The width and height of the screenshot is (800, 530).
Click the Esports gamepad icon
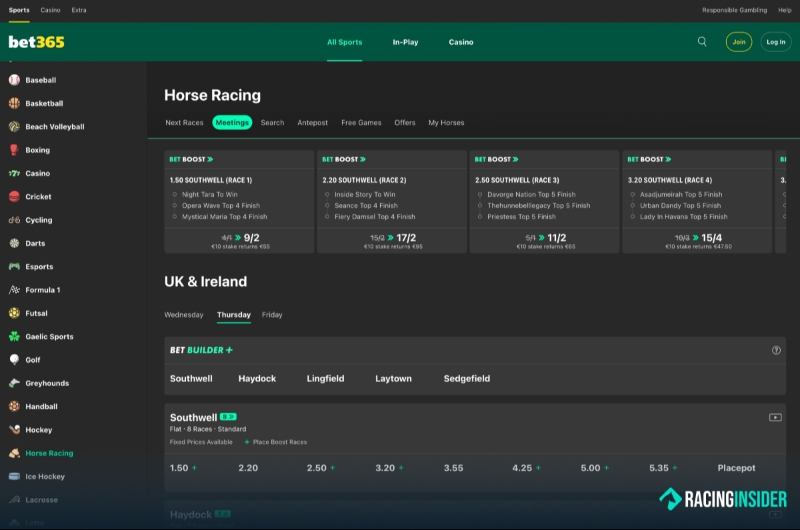[14, 266]
